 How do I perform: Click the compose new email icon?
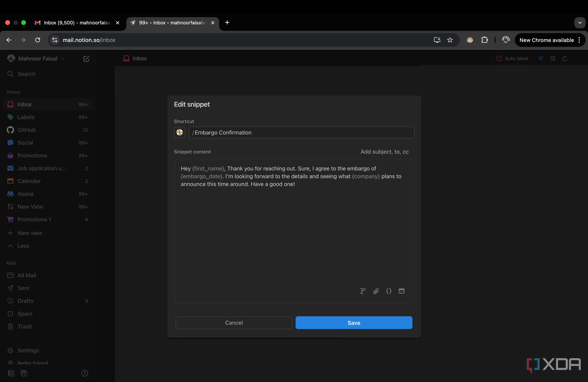pyautogui.click(x=86, y=59)
